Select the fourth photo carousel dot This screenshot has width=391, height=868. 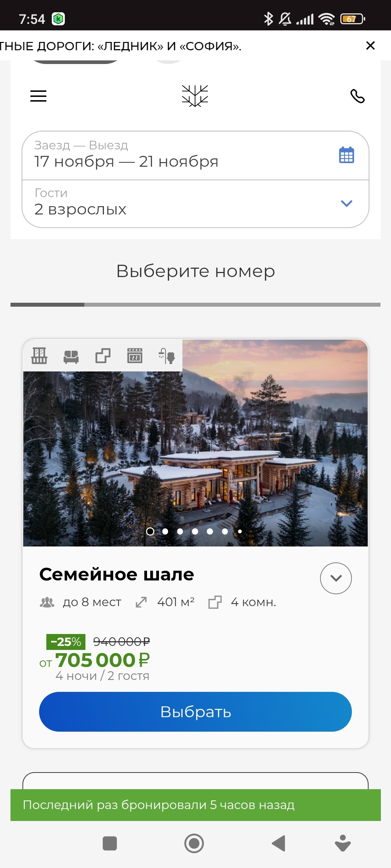click(x=195, y=531)
